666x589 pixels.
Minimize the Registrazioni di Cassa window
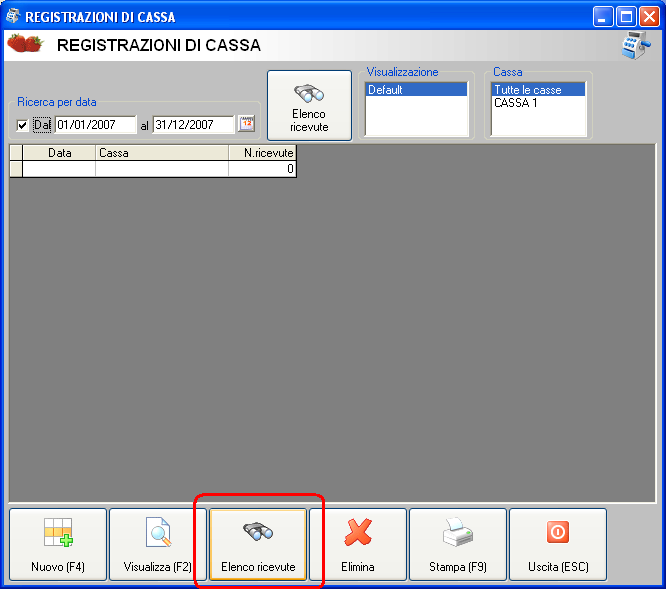pyautogui.click(x=602, y=17)
